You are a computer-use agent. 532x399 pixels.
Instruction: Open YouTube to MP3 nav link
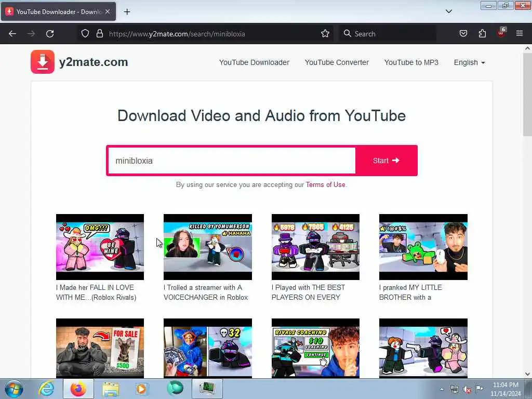(x=411, y=62)
